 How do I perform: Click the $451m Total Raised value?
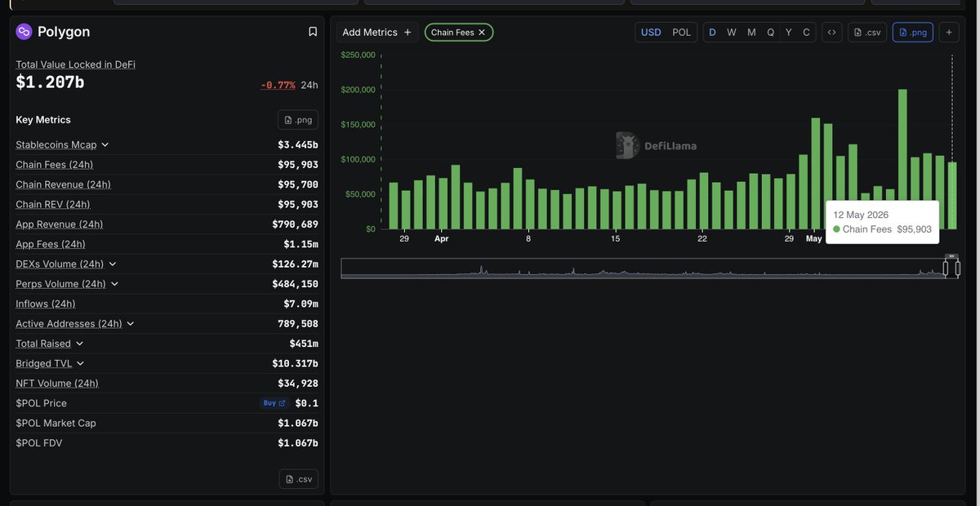point(304,344)
